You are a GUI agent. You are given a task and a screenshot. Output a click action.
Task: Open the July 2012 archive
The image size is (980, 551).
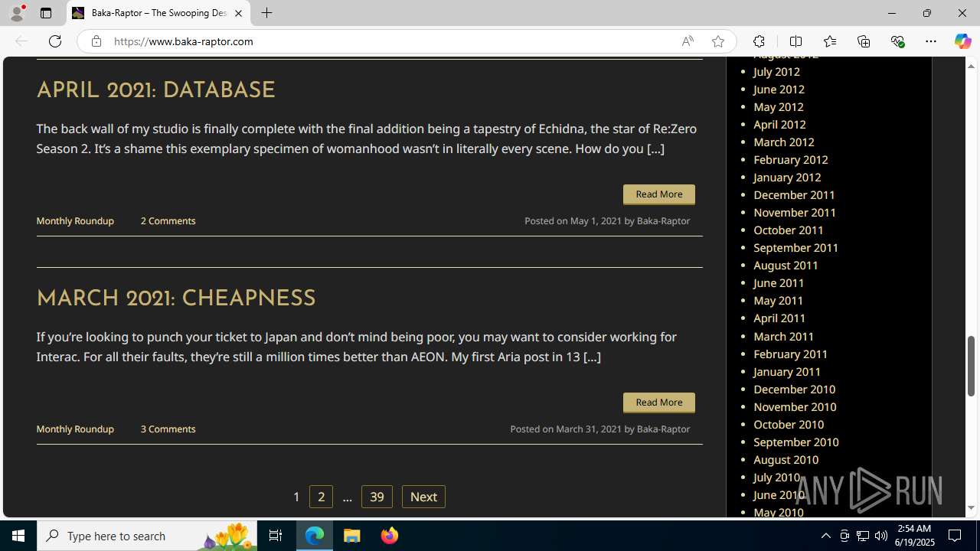(776, 71)
